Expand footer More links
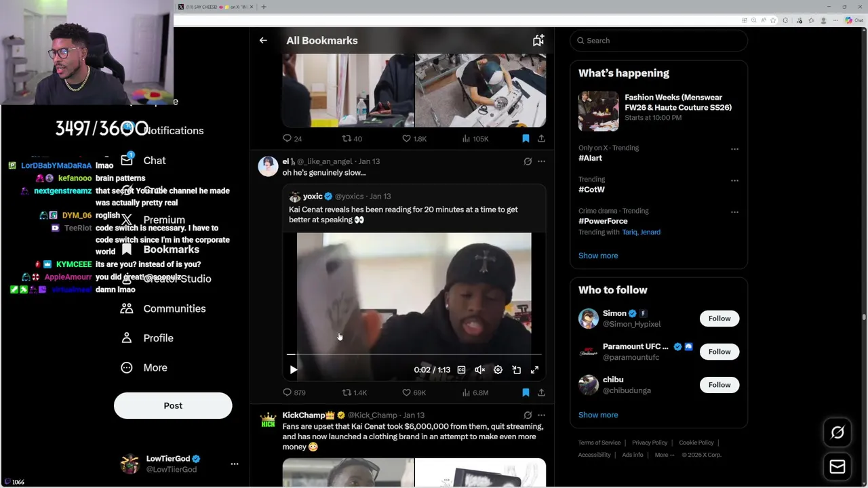Viewport: 868px width, 488px height. [665, 455]
